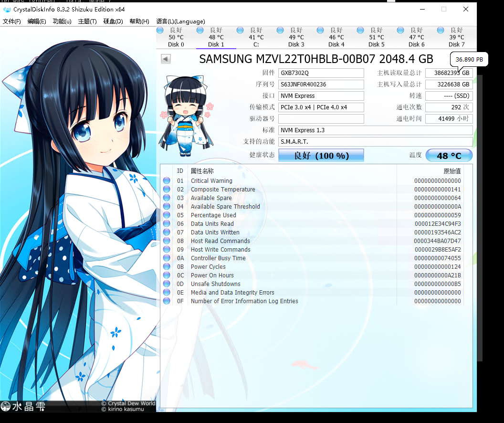Click the 水晶雫 logo at bottom left
Screen dimensions: 504x423
(x=23, y=406)
